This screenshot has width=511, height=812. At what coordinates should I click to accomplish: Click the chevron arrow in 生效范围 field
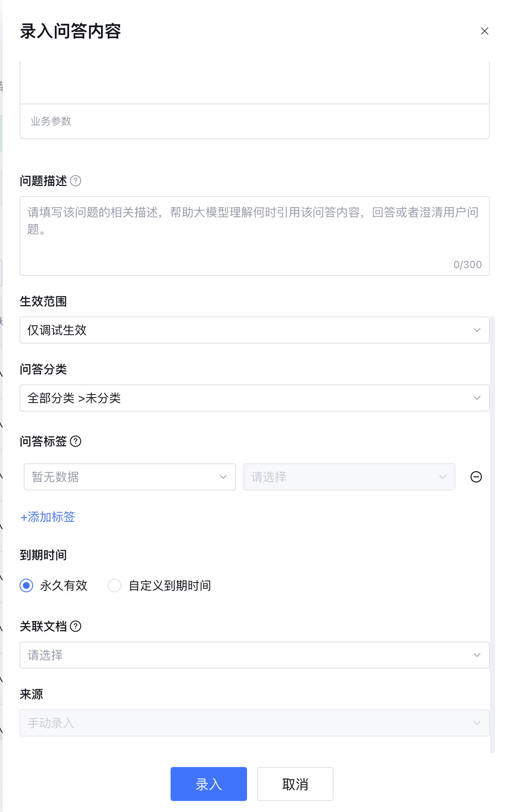[477, 330]
